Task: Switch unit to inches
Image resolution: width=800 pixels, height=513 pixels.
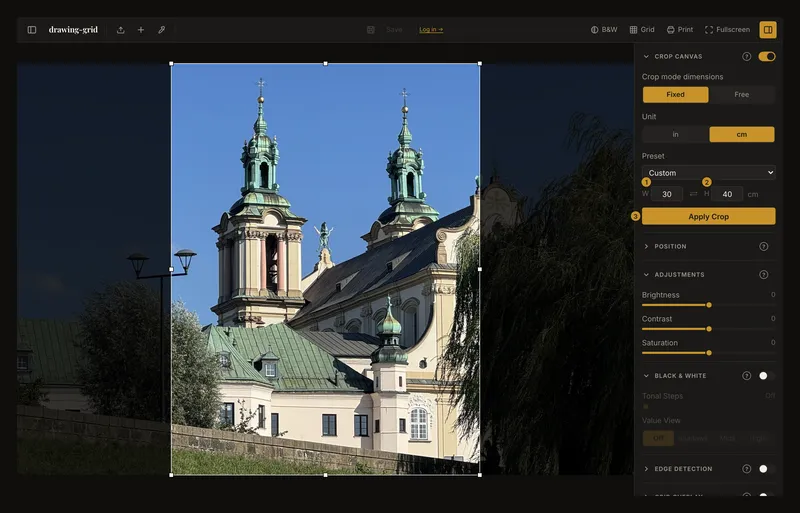Action: click(x=675, y=134)
